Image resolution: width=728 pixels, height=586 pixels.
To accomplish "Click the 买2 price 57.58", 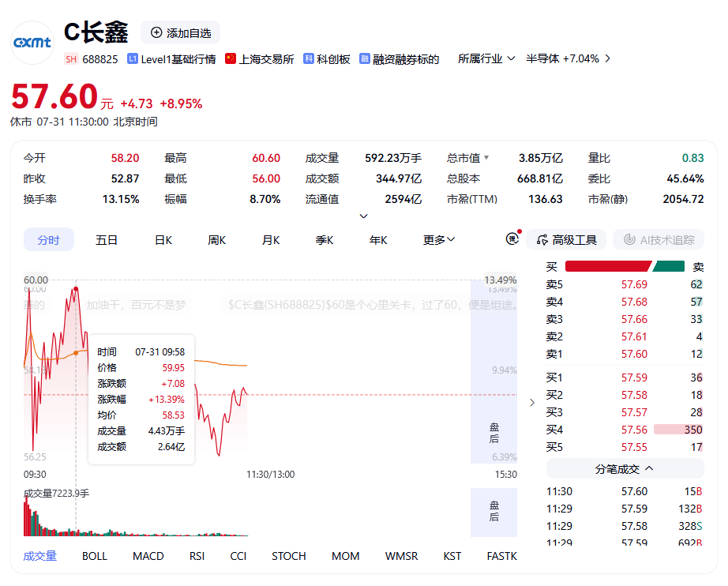I will point(634,395).
